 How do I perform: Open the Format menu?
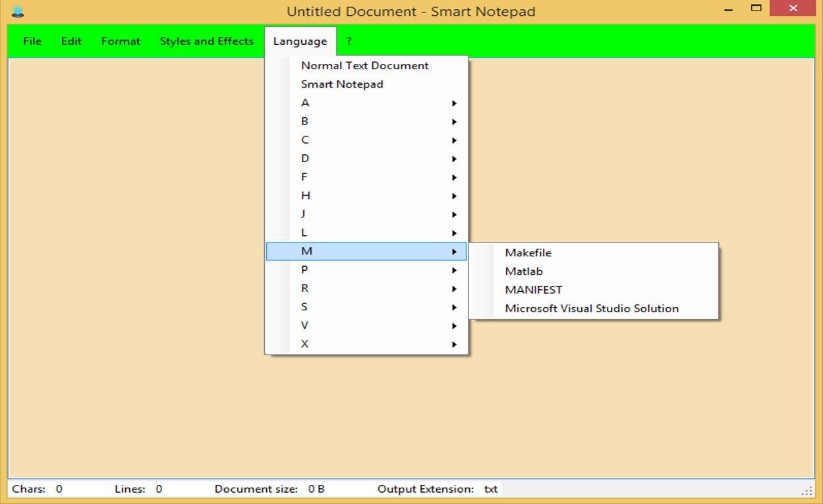(x=120, y=41)
